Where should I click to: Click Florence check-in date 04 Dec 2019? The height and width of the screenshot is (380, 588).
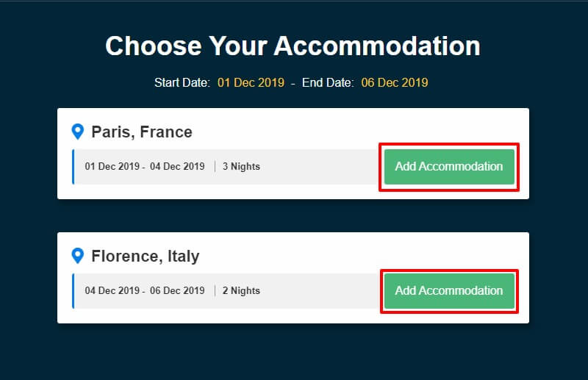112,291
